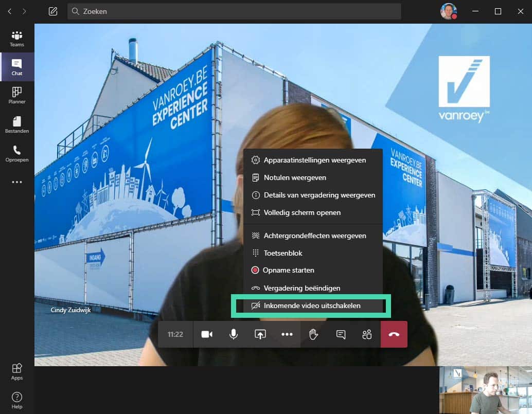Close the Teams window
This screenshot has height=414, width=532.
pos(521,11)
